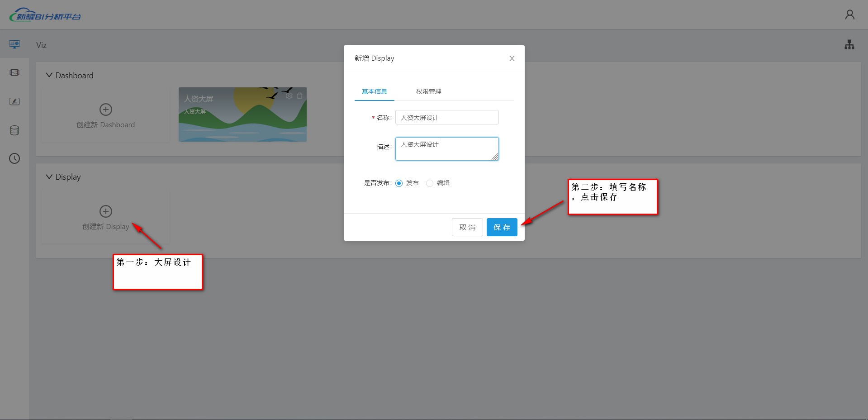Click the 取消 button
The height and width of the screenshot is (420, 868).
coord(467,227)
